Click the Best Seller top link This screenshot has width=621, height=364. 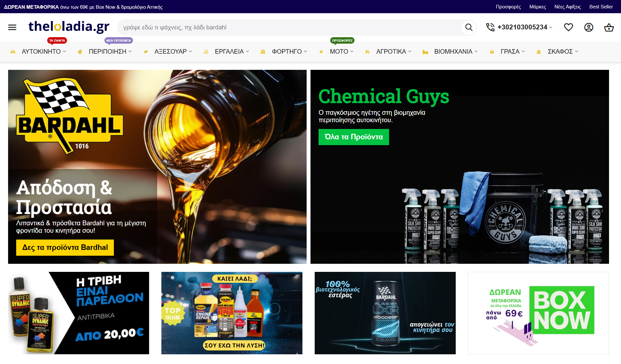tap(601, 7)
